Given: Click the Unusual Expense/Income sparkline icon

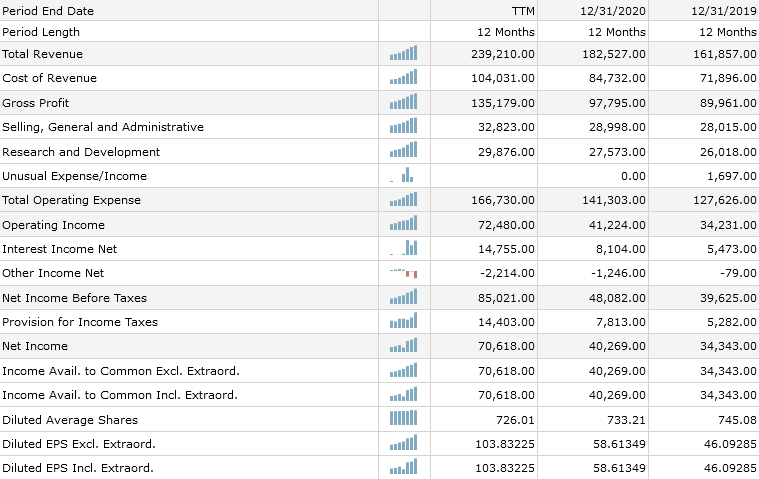Looking at the screenshot, I should pyautogui.click(x=404, y=176).
